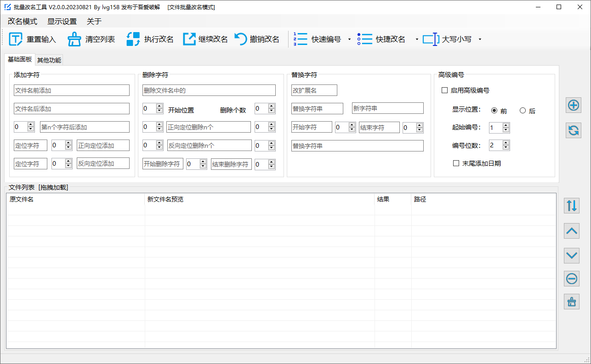Remove selected item with minus circle icon
Screen dimensions: 591x364
[x=572, y=278]
